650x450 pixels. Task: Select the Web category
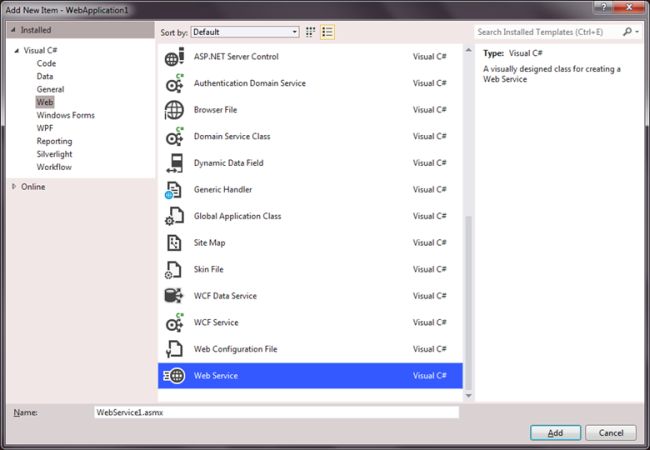coord(45,102)
